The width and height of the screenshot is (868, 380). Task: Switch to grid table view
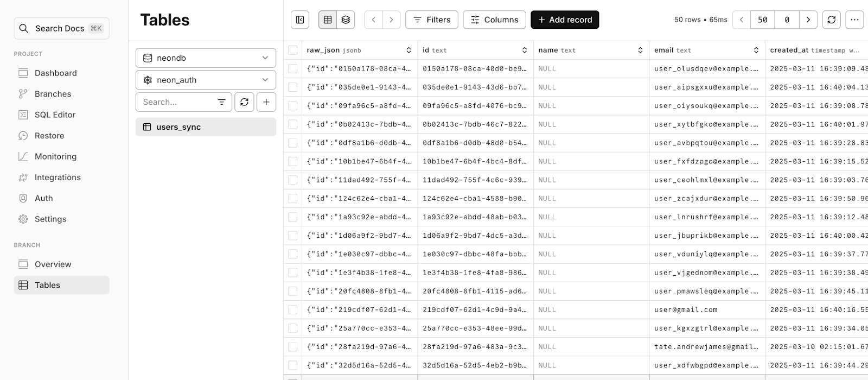tap(328, 20)
